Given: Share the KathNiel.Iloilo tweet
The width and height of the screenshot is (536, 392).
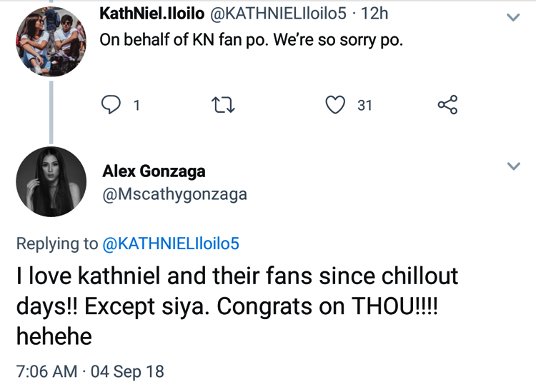Looking at the screenshot, I should 447,106.
